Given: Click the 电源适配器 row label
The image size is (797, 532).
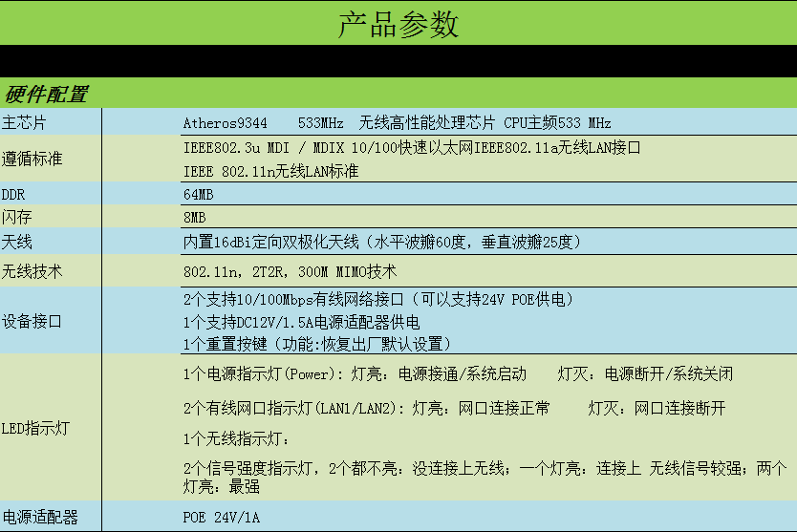Looking at the screenshot, I should click(x=39, y=518).
